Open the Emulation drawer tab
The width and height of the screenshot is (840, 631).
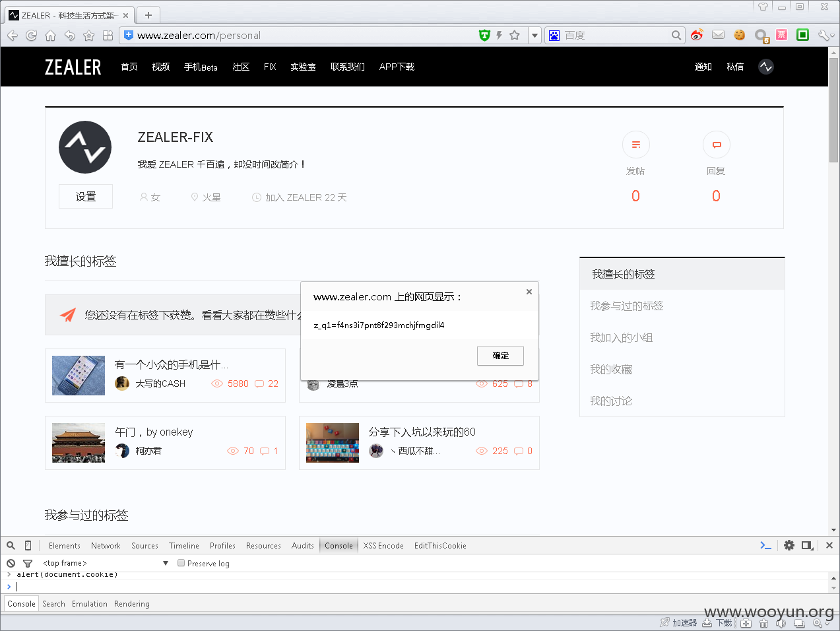(x=90, y=604)
